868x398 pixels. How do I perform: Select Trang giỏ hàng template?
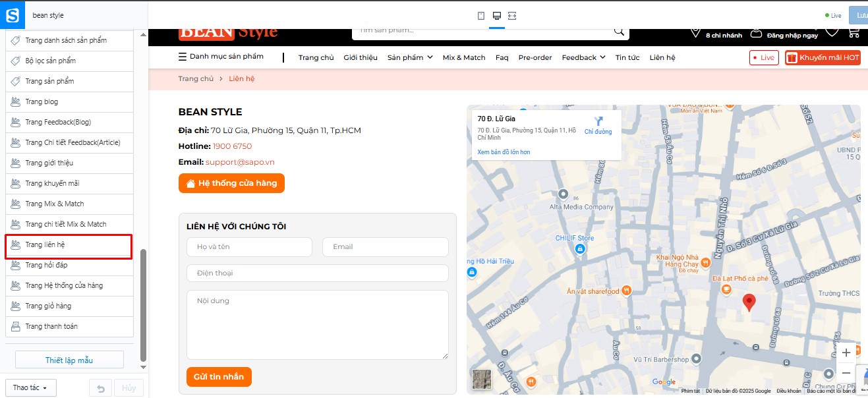coord(69,306)
